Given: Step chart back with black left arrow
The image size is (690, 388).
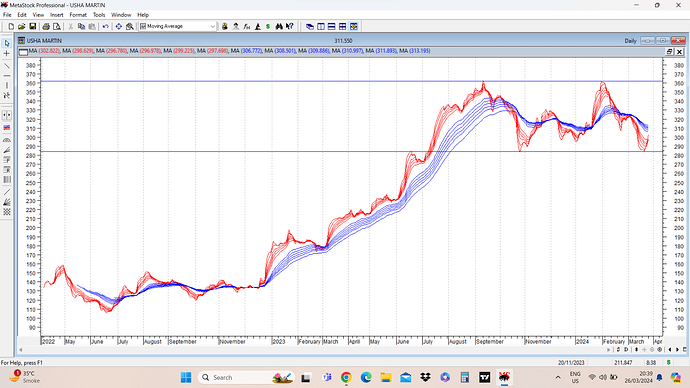Looking at the screenshot, I should (670, 350).
